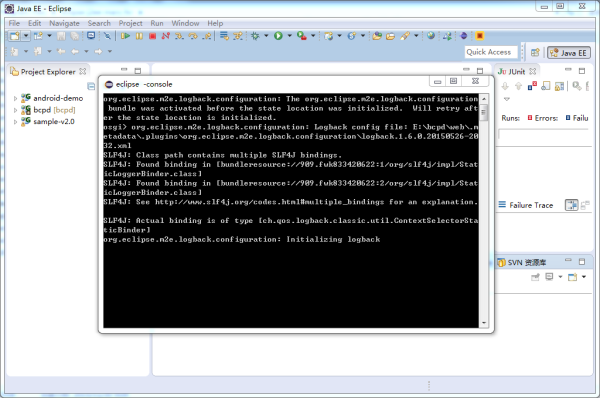
Task: Click the Back navigation arrow
Action: pyautogui.click(x=75, y=51)
